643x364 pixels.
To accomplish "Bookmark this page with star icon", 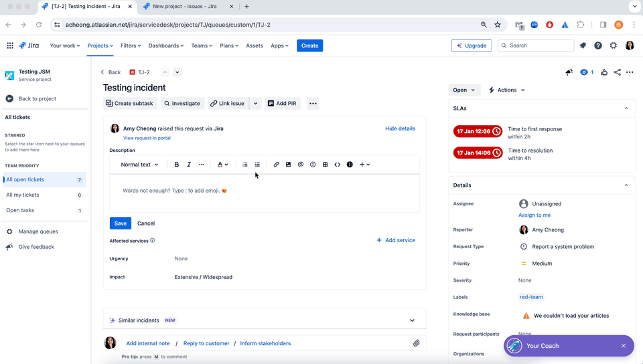I will [x=498, y=25].
